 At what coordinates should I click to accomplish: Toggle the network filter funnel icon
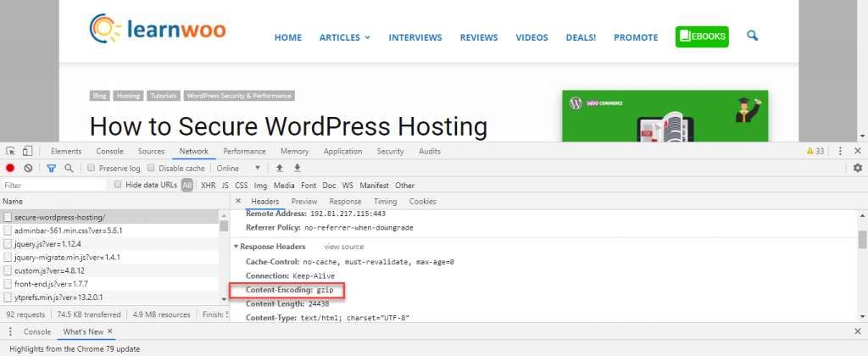[51, 168]
